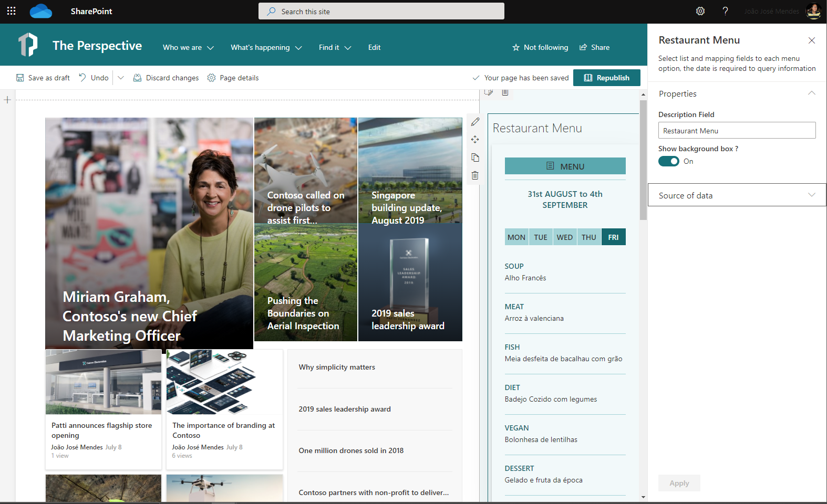Viewport: 827px width, 504px height.
Task: Open the Miriam Graham news tile
Action: tap(149, 233)
